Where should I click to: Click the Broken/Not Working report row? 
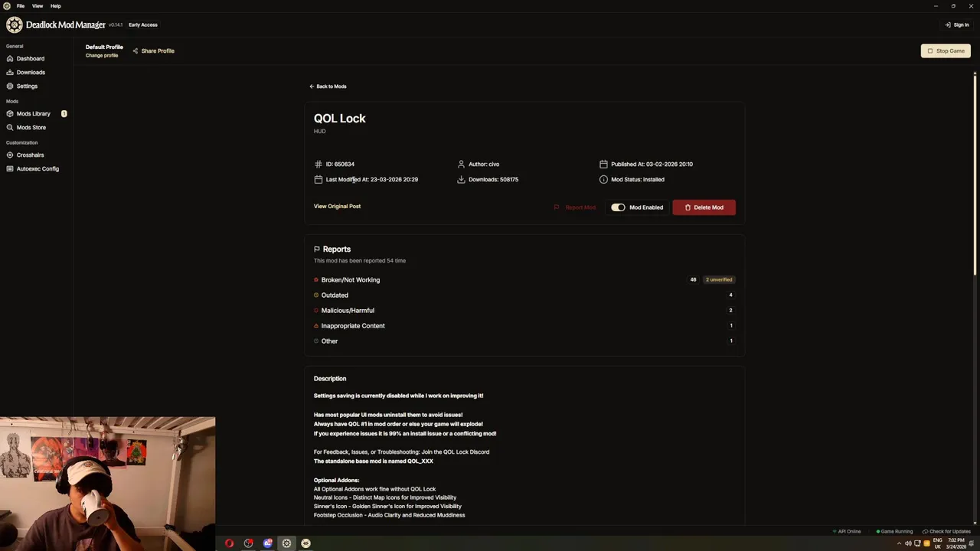[x=524, y=279]
